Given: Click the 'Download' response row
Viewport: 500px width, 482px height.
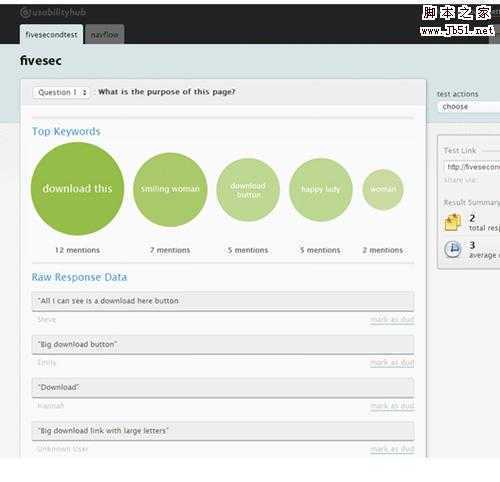Looking at the screenshot, I should coord(223,387).
